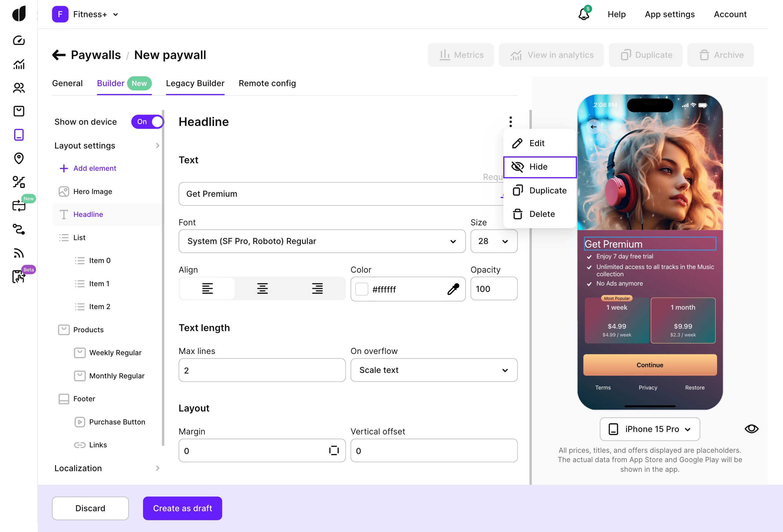Open the three-dot menu beside Headline
The height and width of the screenshot is (532, 783).
tap(510, 122)
